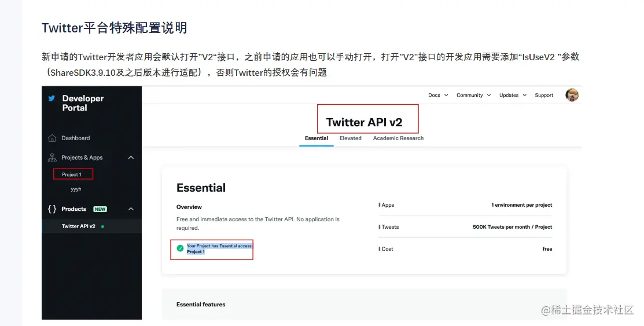Click the green dot beside Twitter API v2

[102, 226]
